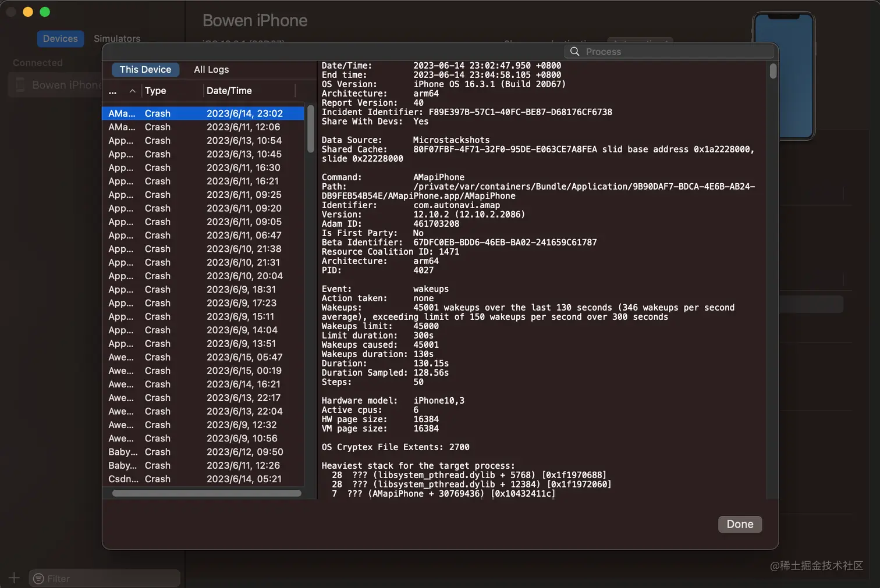Click the yellow minimize window button
The image size is (880, 588).
[x=28, y=12]
